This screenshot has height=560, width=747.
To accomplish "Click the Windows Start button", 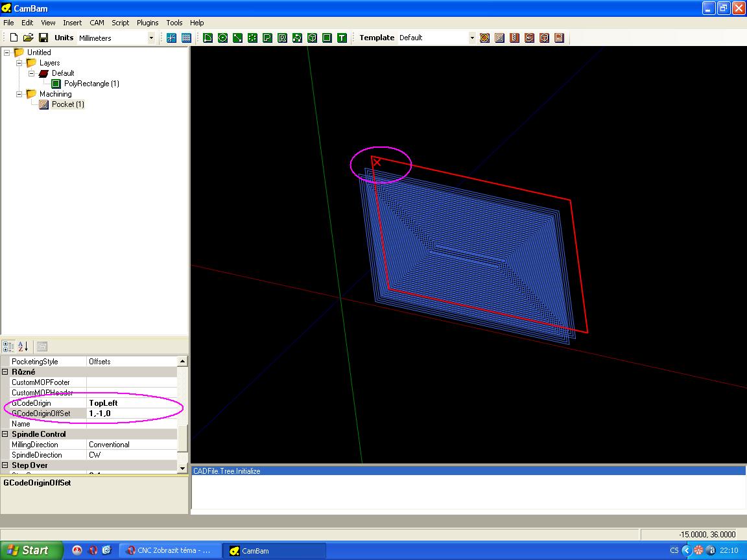I will click(28, 550).
